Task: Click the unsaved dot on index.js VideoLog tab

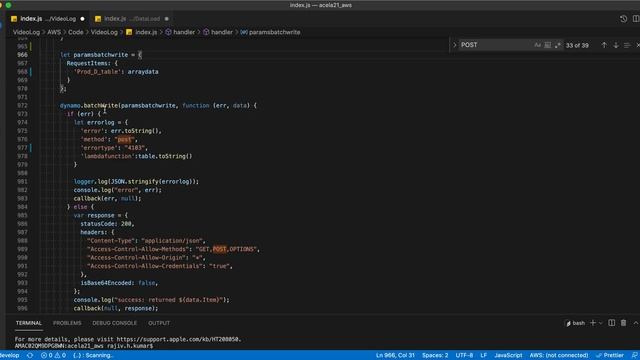Action: [x=82, y=19]
